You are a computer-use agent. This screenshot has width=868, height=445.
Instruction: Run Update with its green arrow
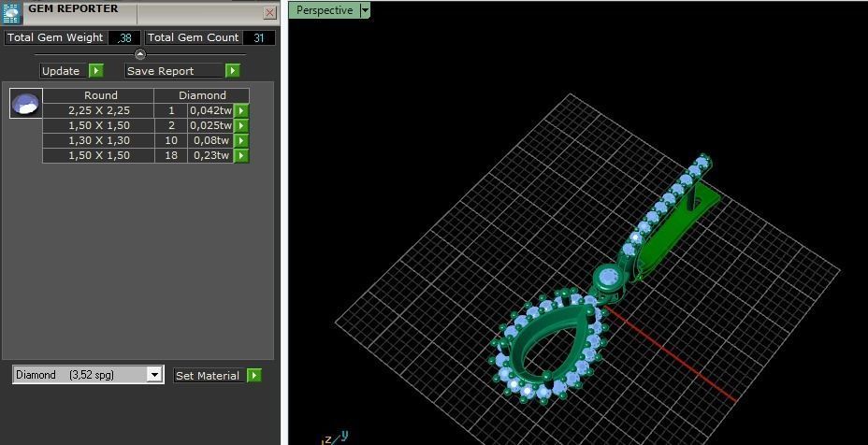pos(96,71)
